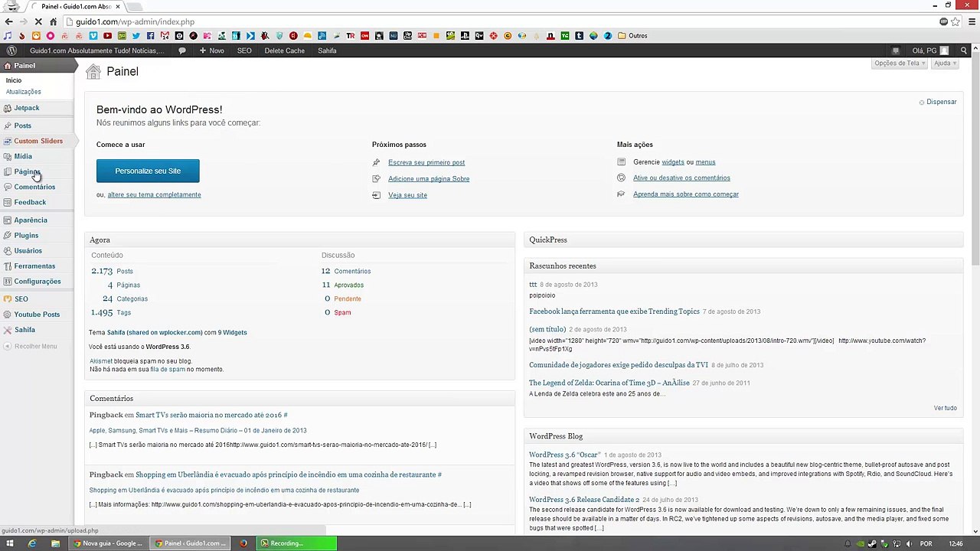This screenshot has width=980, height=551.
Task: Open Sahifa theme settings in sidebar
Action: (x=37, y=330)
